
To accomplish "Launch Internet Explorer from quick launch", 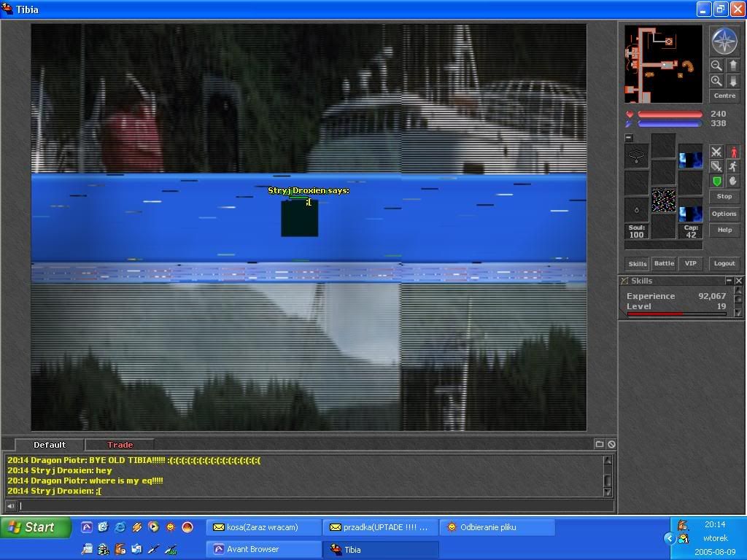I will click(120, 527).
